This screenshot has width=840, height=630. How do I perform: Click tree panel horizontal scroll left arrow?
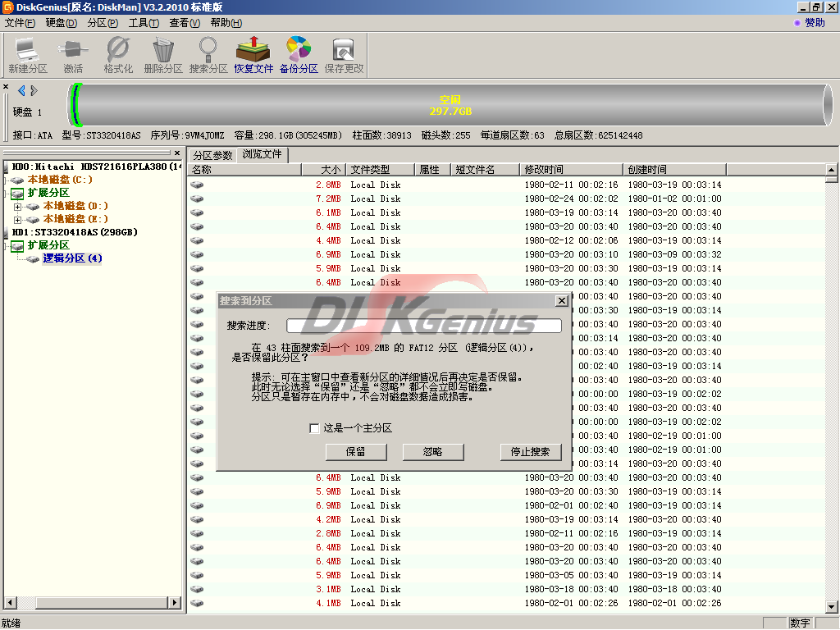(10, 602)
